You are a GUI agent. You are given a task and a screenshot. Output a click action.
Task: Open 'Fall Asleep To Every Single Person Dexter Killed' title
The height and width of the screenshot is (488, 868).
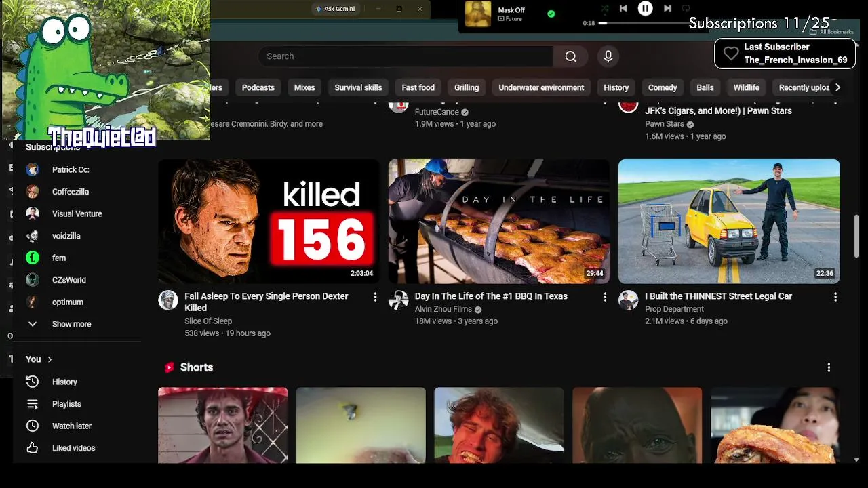(x=267, y=302)
